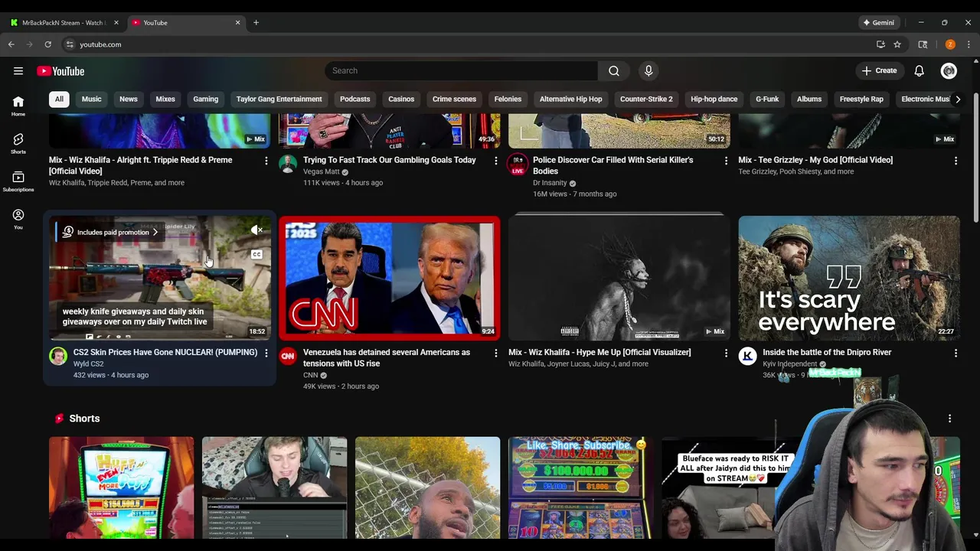The width and height of the screenshot is (980, 551).
Task: Open options for Mix Tee Grizzley My God
Action: pyautogui.click(x=955, y=161)
